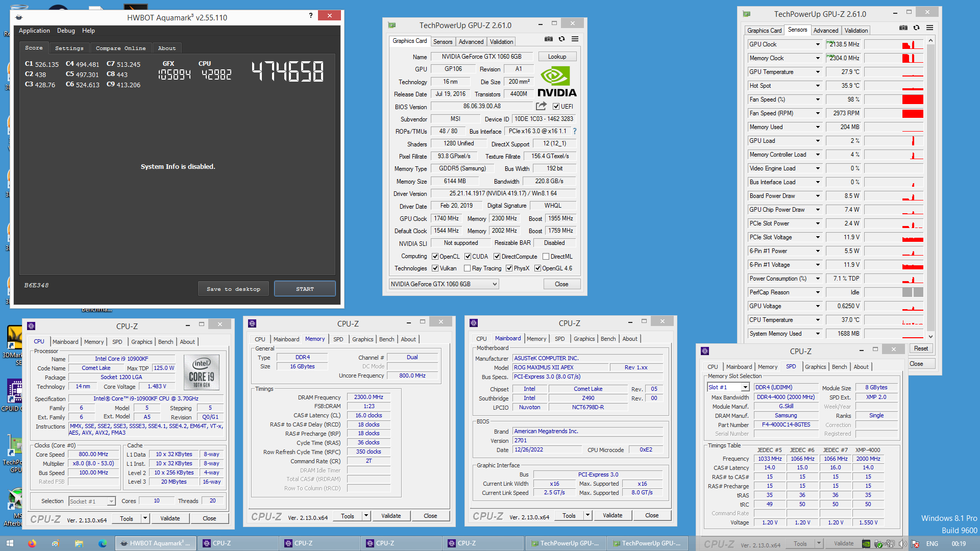
Task: Click the refresh icon in GPU-Z Graphics Card window
Action: click(561, 39)
